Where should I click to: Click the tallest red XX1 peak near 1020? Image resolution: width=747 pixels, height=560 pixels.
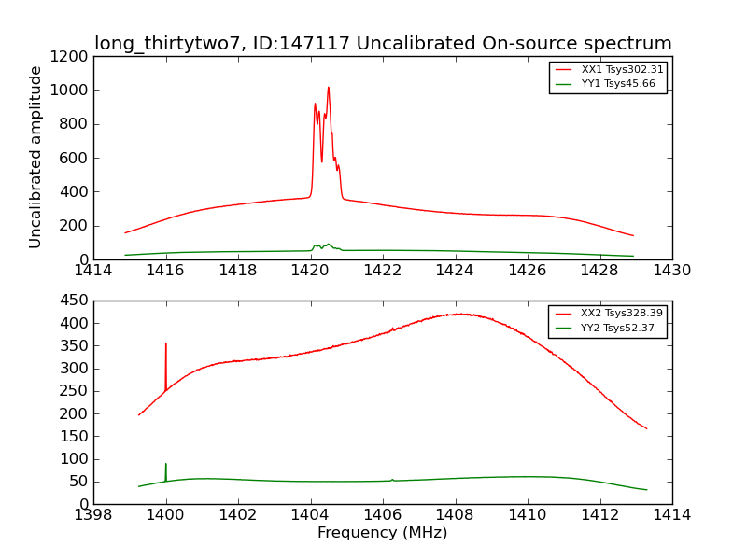click(329, 88)
